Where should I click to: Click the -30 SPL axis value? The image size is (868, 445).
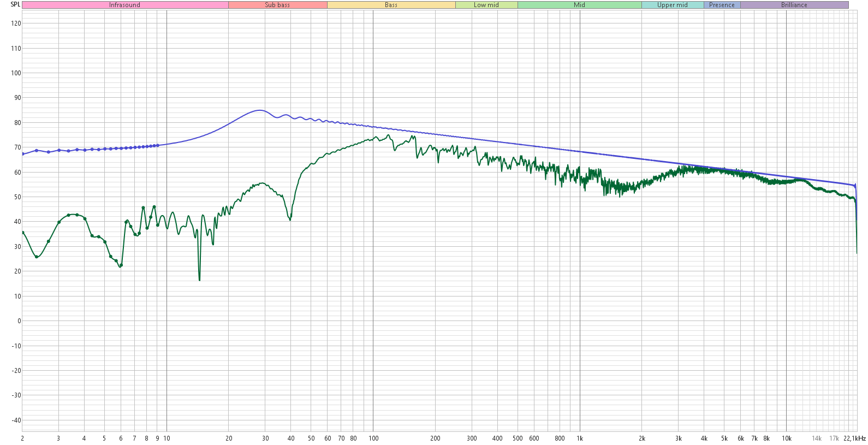tap(17, 395)
